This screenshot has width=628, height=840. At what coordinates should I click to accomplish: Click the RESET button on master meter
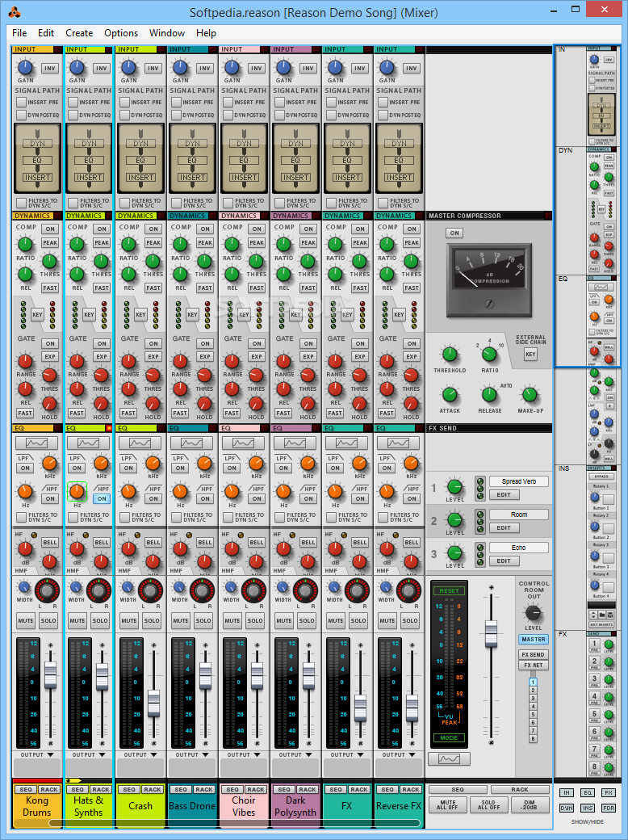pyautogui.click(x=449, y=590)
